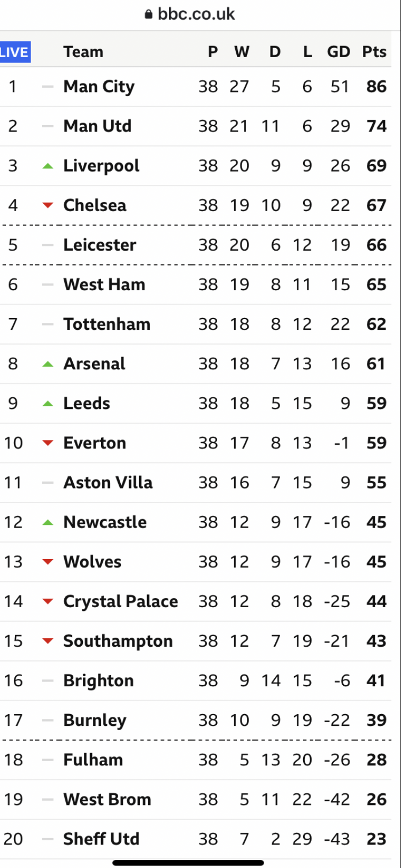Click the blue LIVE badge
The image size is (401, 868).
point(15,52)
